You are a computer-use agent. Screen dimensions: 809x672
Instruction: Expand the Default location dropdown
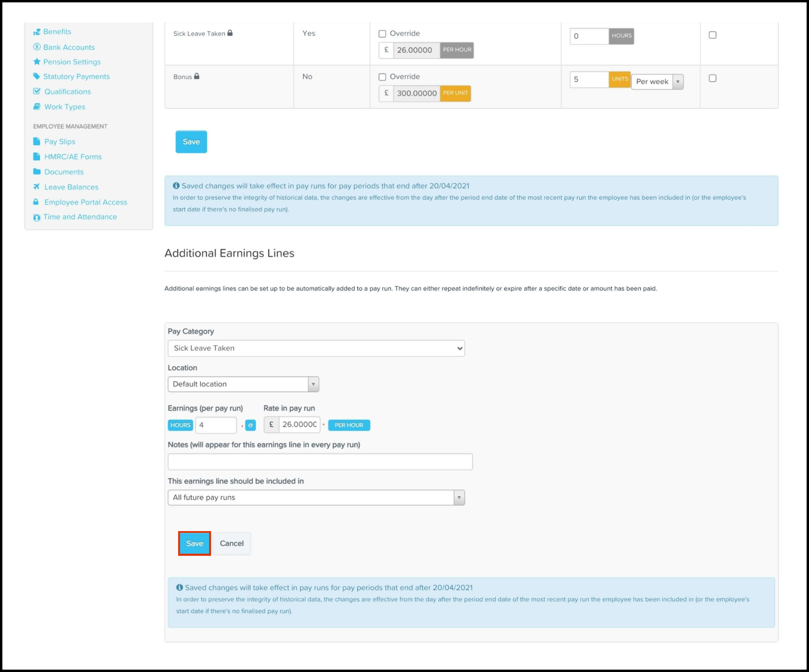point(243,384)
